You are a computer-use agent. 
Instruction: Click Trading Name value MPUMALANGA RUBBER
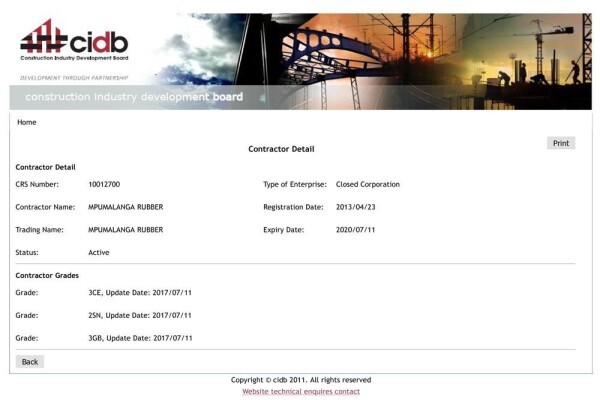click(x=126, y=230)
